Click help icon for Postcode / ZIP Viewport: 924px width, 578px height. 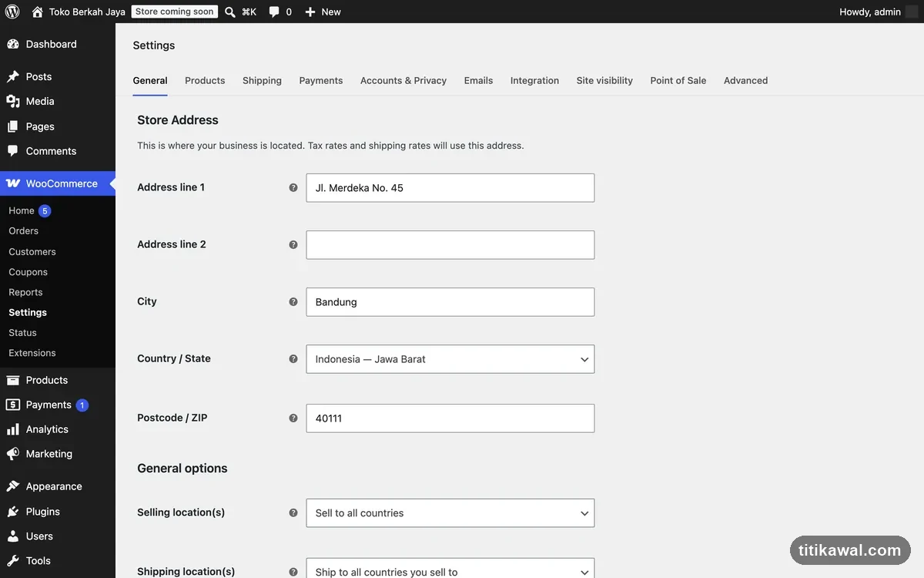(x=293, y=418)
